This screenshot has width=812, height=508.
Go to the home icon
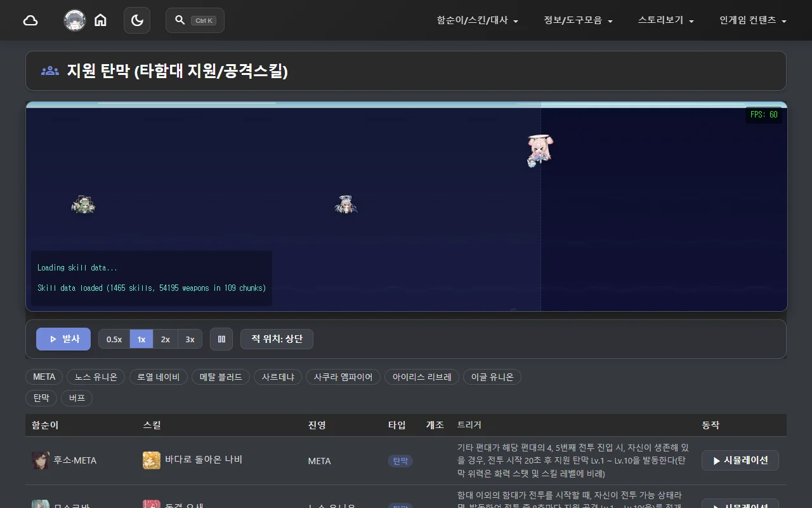pyautogui.click(x=100, y=20)
